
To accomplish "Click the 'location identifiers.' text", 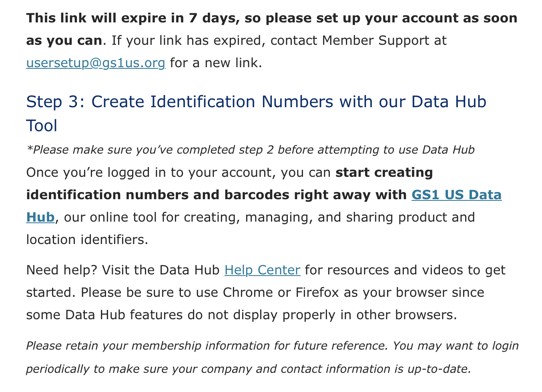I will tap(87, 240).
